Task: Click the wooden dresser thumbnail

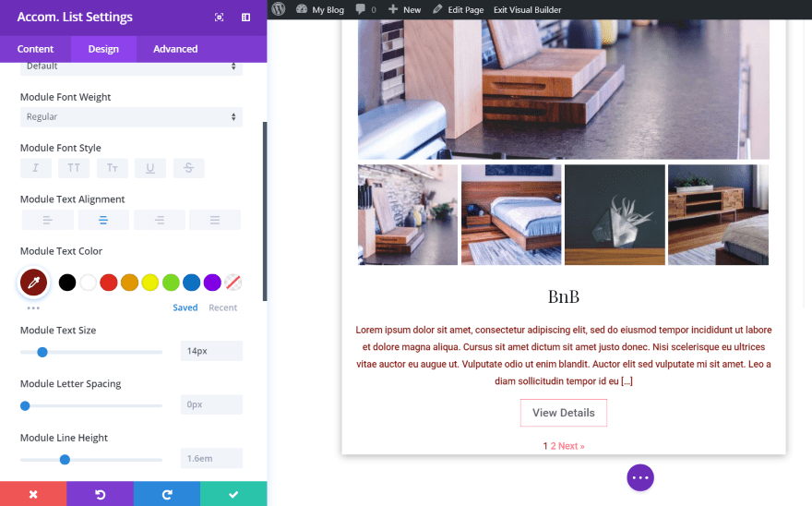Action: click(718, 214)
